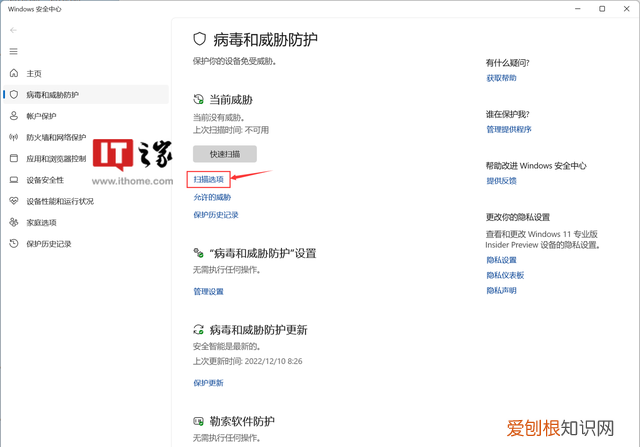Click the large shield icon in page title

pyautogui.click(x=200, y=39)
